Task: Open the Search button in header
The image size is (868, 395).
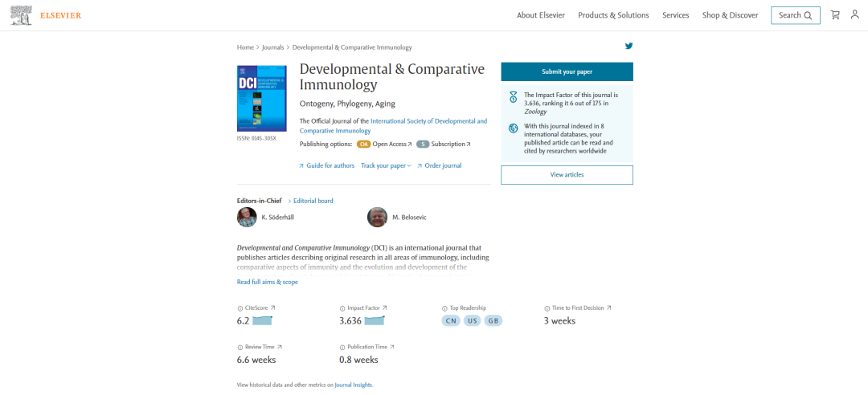Action: [x=795, y=15]
